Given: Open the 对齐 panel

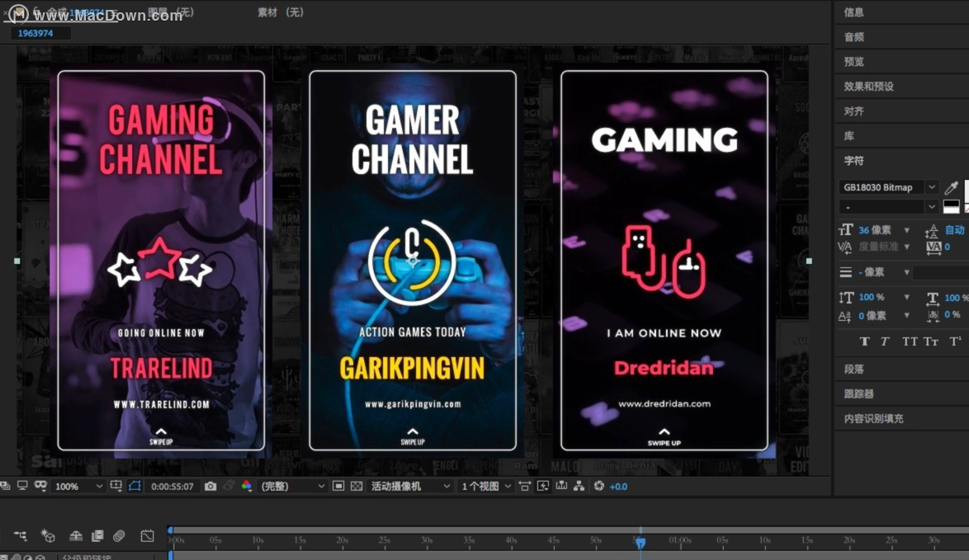Looking at the screenshot, I should click(854, 111).
